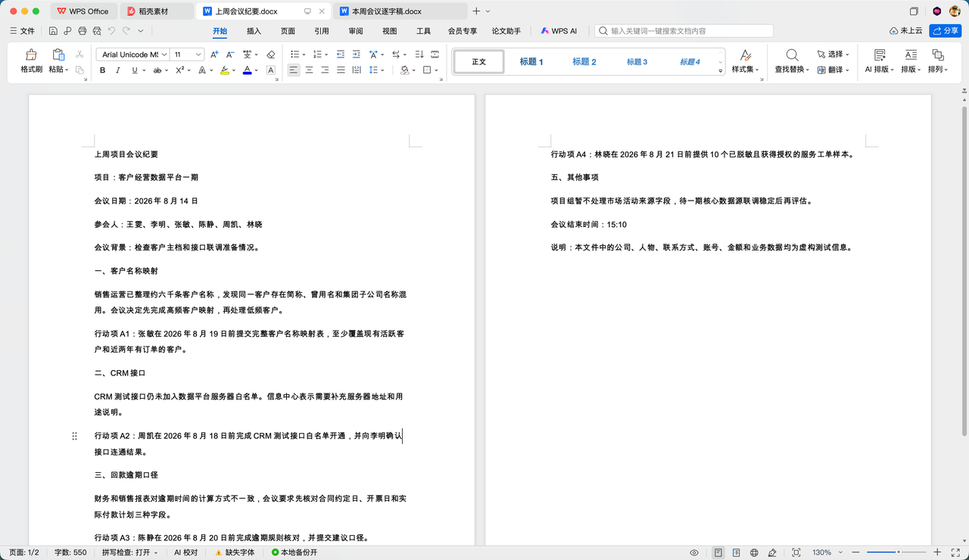The image size is (969, 560).
Task: Decrease paragraph indent
Action: tap(340, 54)
